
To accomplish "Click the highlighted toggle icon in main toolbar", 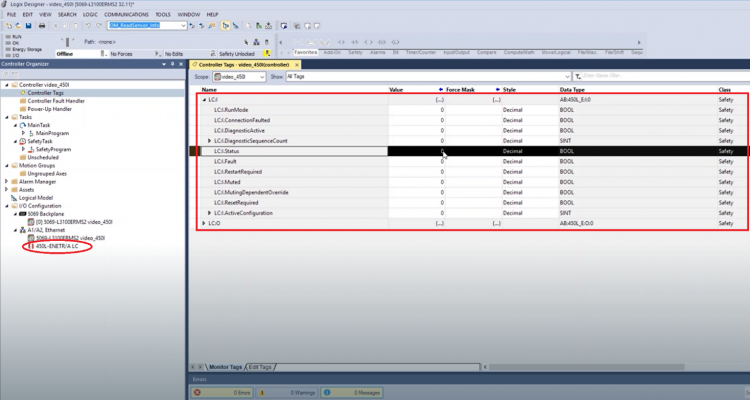I will pyautogui.click(x=226, y=25).
